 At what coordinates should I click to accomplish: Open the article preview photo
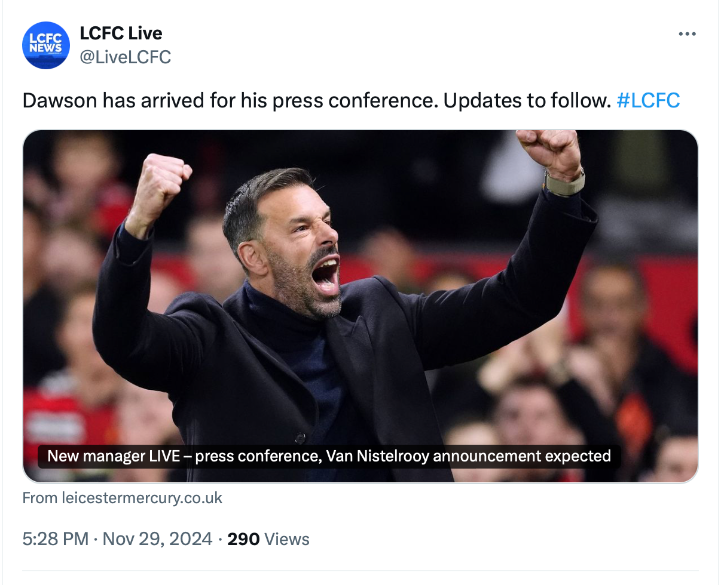point(360,300)
